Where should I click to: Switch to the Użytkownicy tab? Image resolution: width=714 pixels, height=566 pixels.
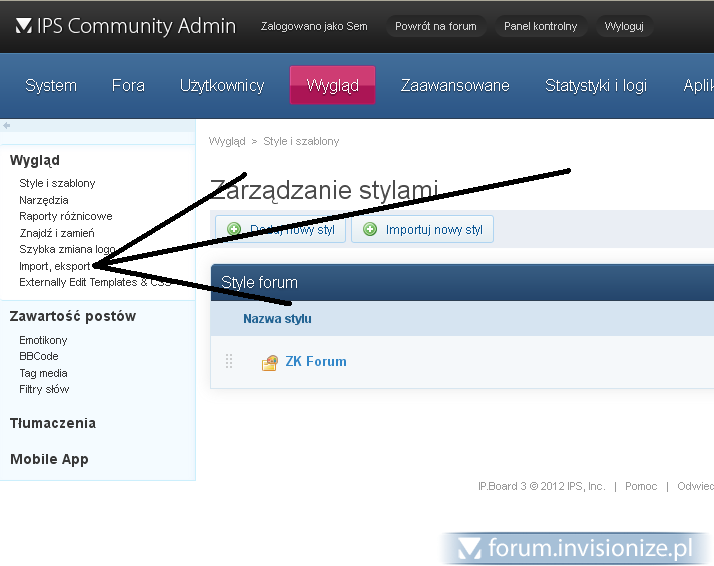click(222, 86)
